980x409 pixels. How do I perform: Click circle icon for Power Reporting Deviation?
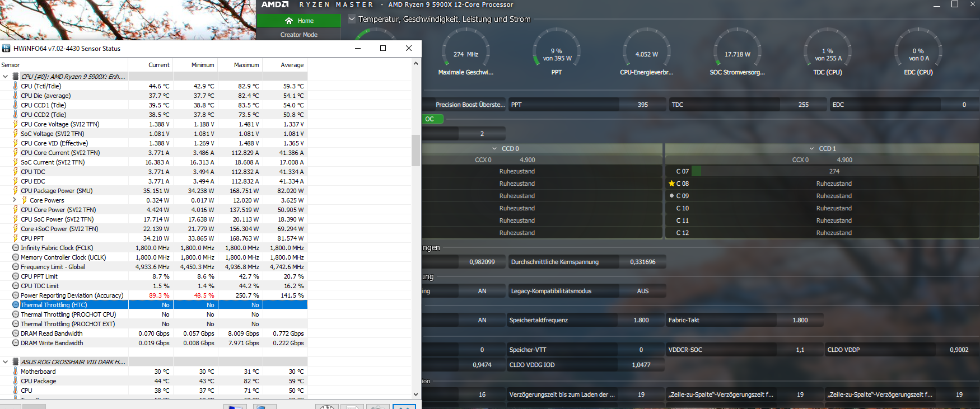point(15,295)
